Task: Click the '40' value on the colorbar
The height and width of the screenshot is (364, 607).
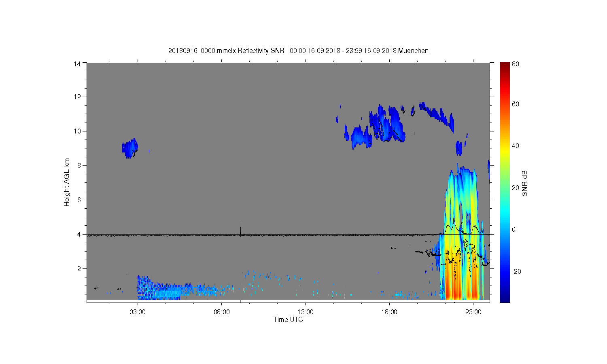Action: point(516,146)
